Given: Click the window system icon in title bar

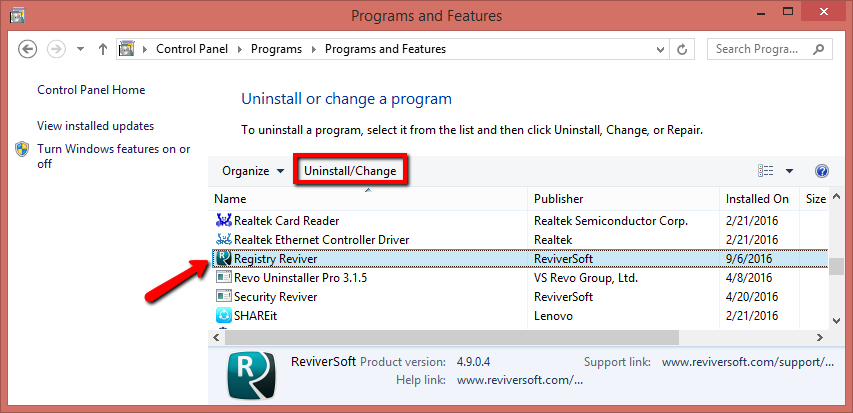Looking at the screenshot, I should [17, 15].
